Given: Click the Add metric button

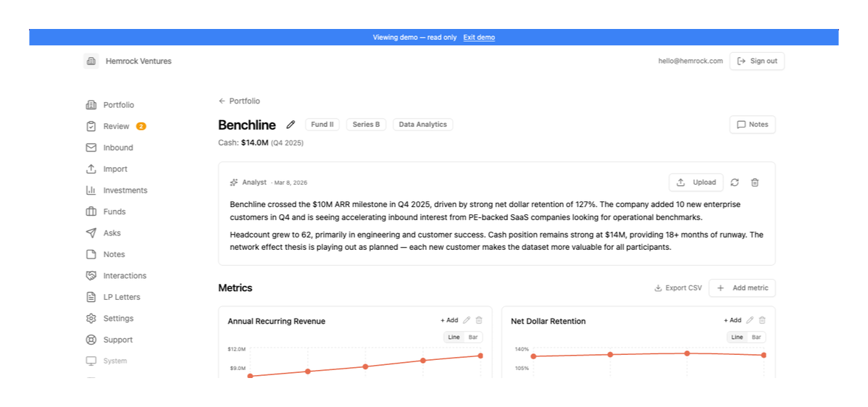Looking at the screenshot, I should point(742,288).
